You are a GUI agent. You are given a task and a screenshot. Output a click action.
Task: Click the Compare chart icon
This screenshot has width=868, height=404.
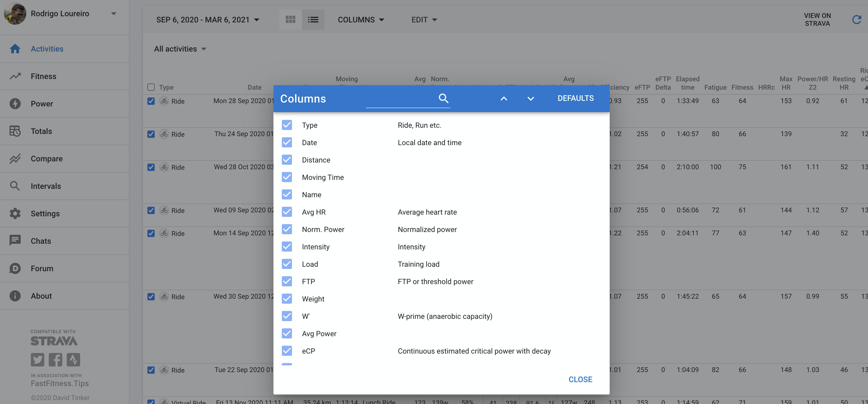15,159
